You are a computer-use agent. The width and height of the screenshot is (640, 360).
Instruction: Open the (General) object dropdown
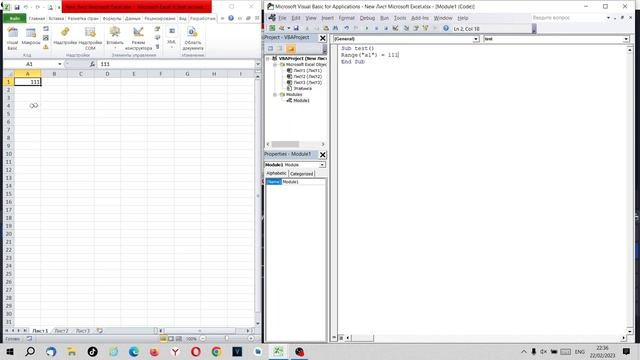point(476,39)
